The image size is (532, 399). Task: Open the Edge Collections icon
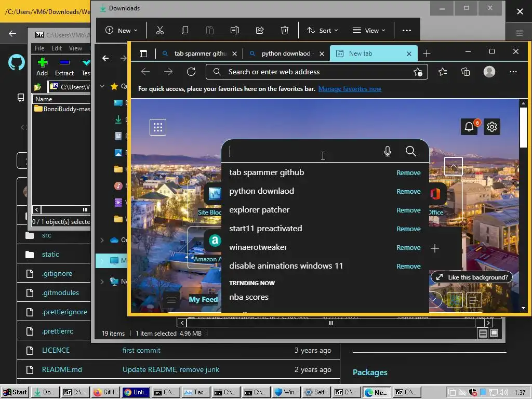tap(465, 72)
